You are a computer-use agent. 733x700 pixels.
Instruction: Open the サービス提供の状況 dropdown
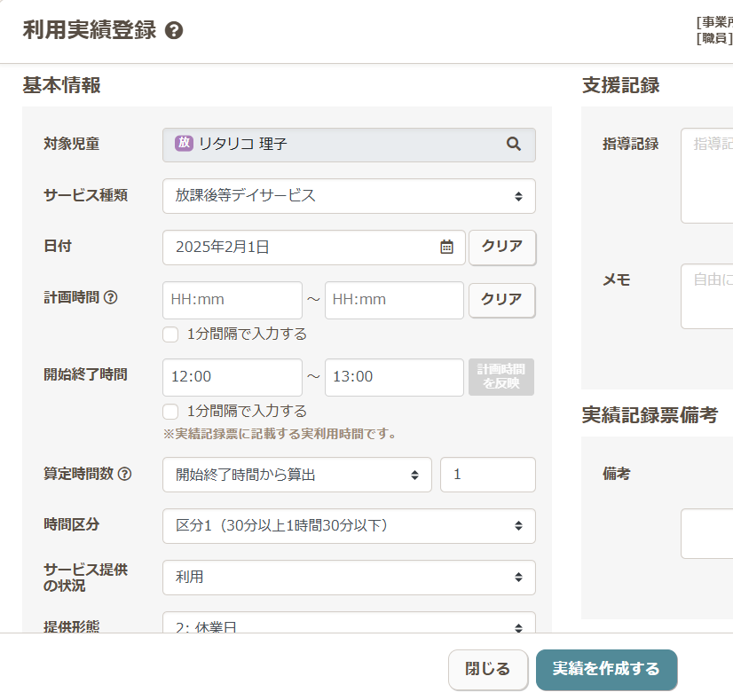[x=349, y=578]
